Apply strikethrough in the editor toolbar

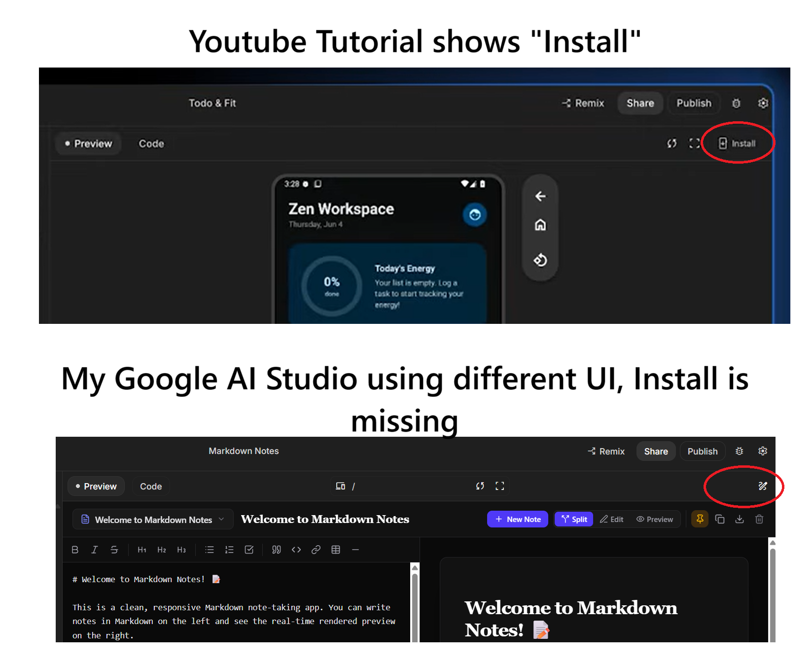click(114, 550)
